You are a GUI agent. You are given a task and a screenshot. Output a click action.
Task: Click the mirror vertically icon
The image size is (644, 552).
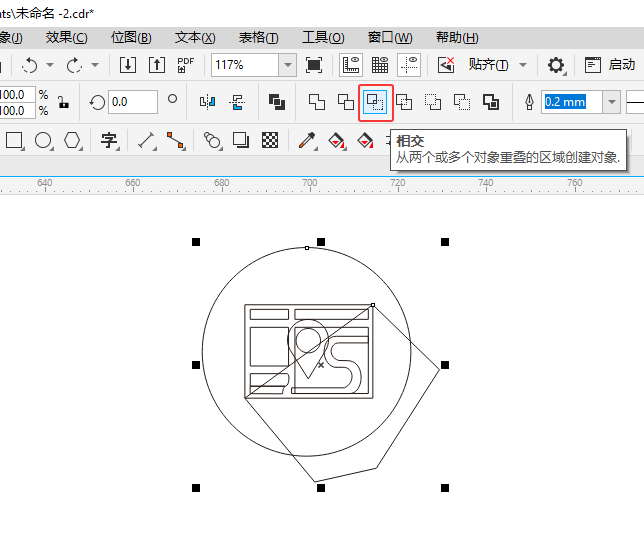(237, 102)
